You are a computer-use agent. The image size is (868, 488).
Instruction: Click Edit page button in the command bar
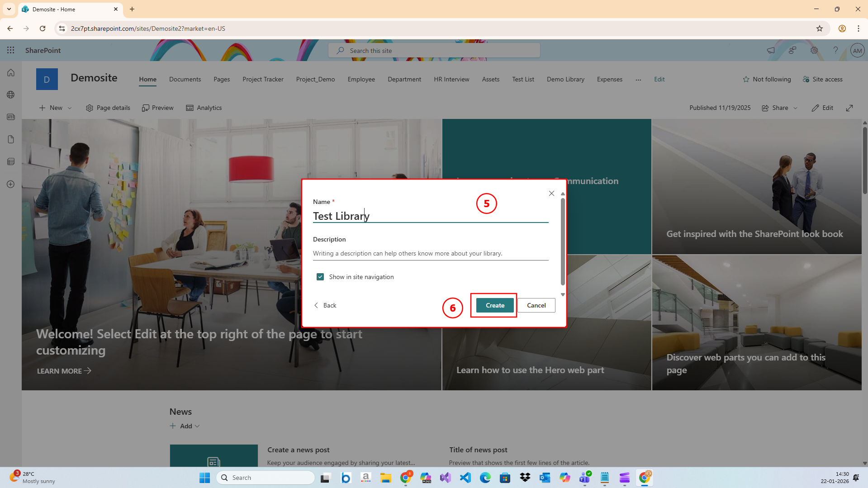click(822, 108)
